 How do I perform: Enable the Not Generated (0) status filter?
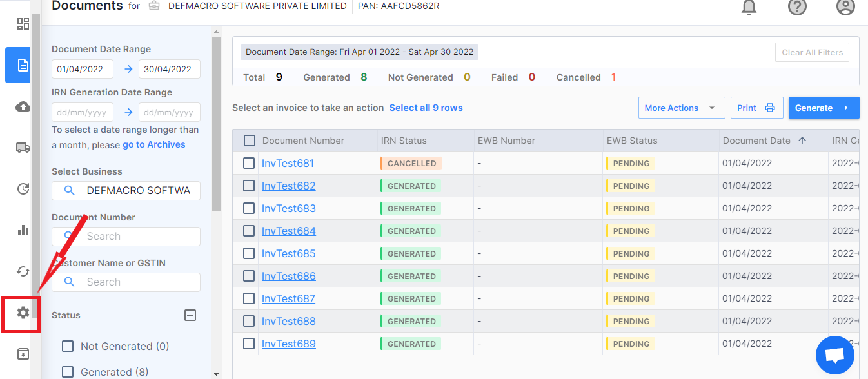click(68, 346)
